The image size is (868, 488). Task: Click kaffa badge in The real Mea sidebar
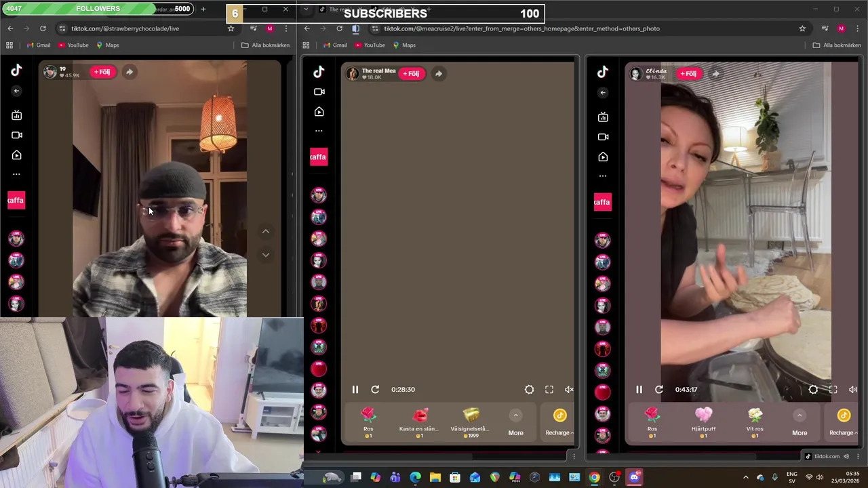[x=318, y=157]
